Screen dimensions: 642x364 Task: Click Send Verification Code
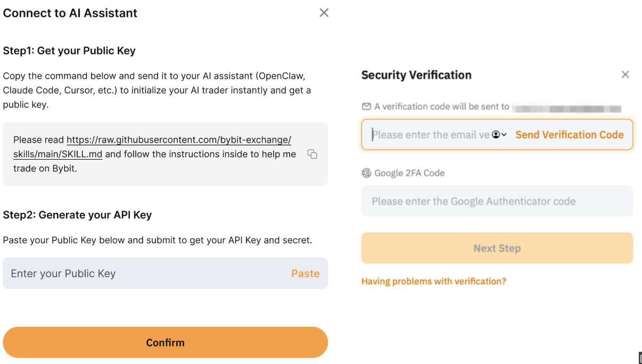[x=570, y=135]
